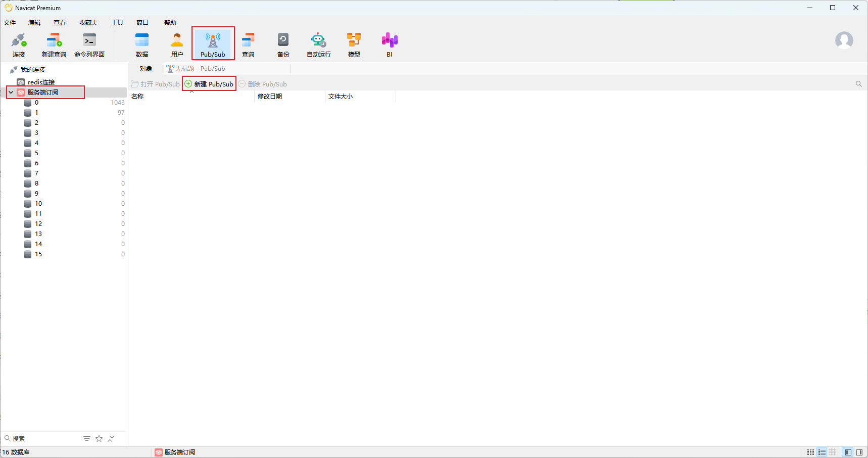Open the 工具 tools menu
Screen dimensions: 868x458
(117, 23)
